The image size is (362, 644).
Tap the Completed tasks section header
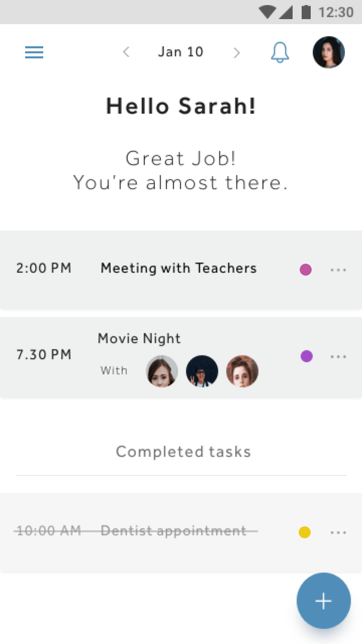(184, 451)
